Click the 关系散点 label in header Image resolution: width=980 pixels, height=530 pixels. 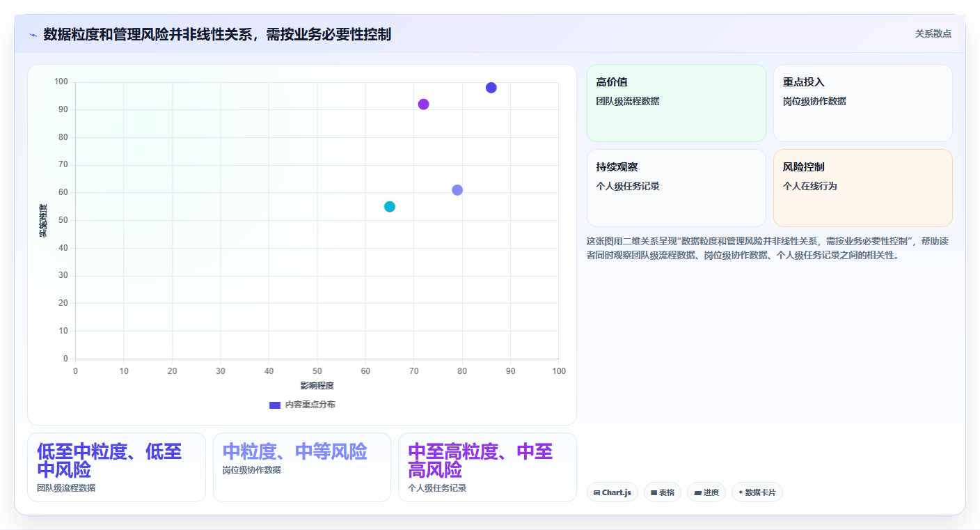coord(933,33)
